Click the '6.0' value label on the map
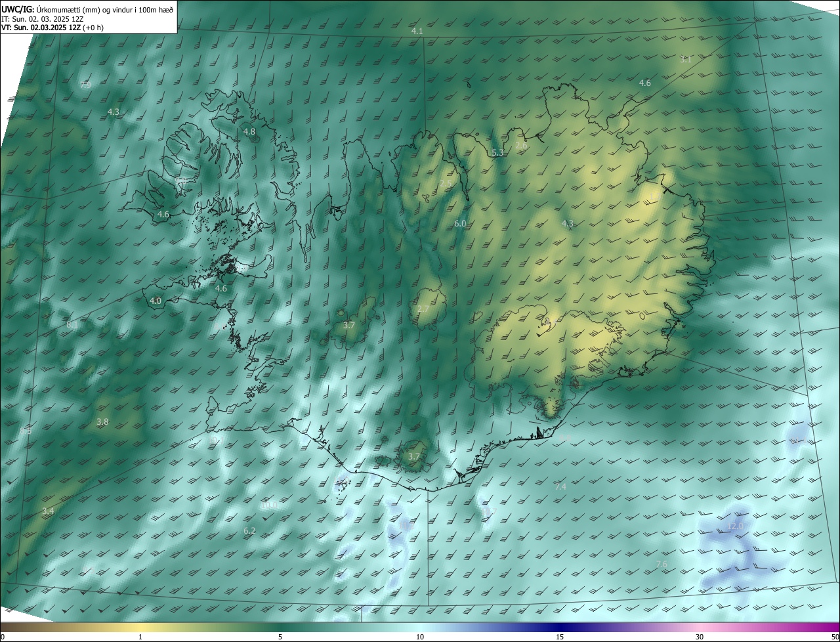This screenshot has width=840, height=642. pos(460,223)
